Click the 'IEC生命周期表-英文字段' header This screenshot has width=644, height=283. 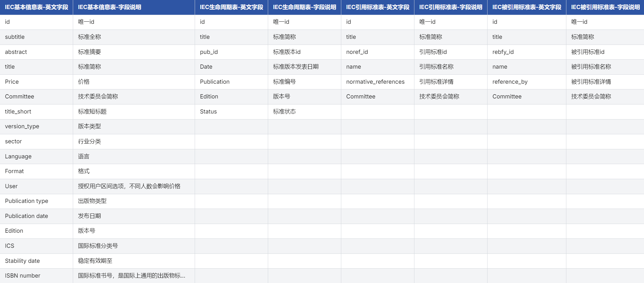point(231,7)
